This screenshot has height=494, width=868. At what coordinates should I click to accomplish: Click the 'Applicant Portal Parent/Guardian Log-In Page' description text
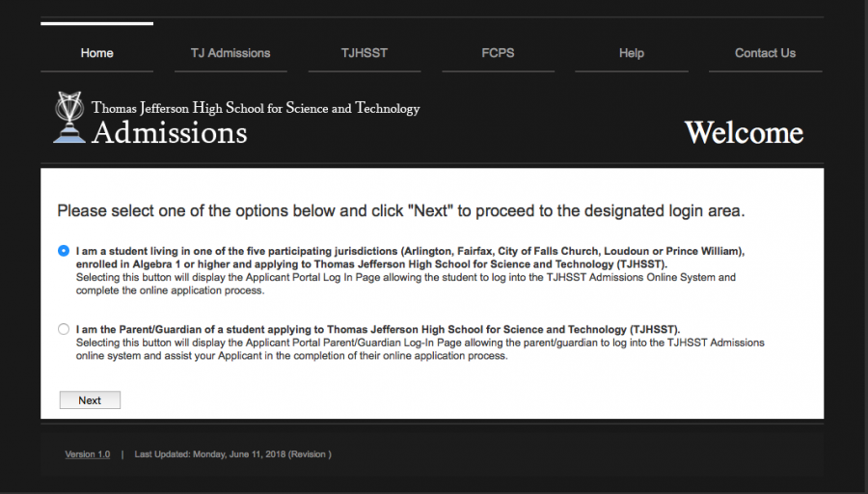420,349
